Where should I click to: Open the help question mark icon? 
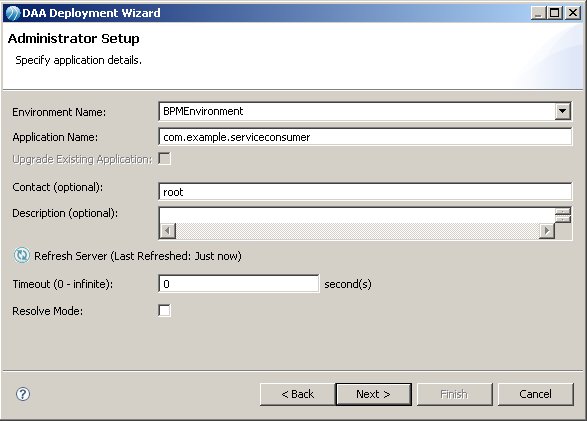(x=23, y=394)
